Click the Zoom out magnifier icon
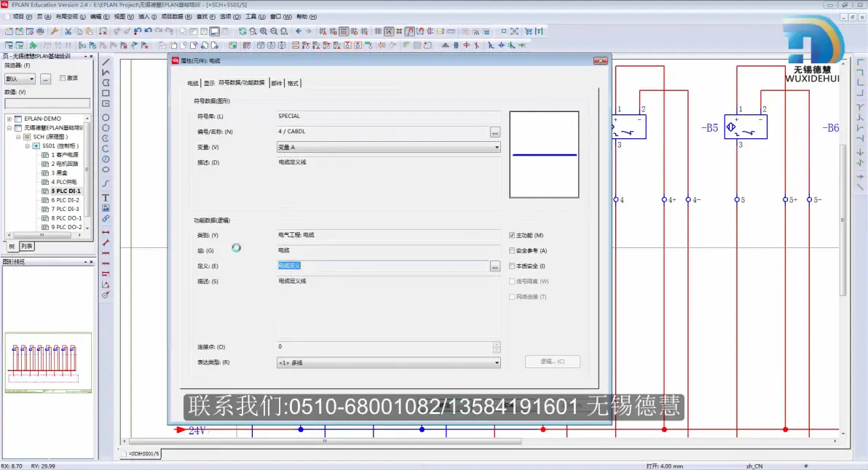 (x=274, y=31)
